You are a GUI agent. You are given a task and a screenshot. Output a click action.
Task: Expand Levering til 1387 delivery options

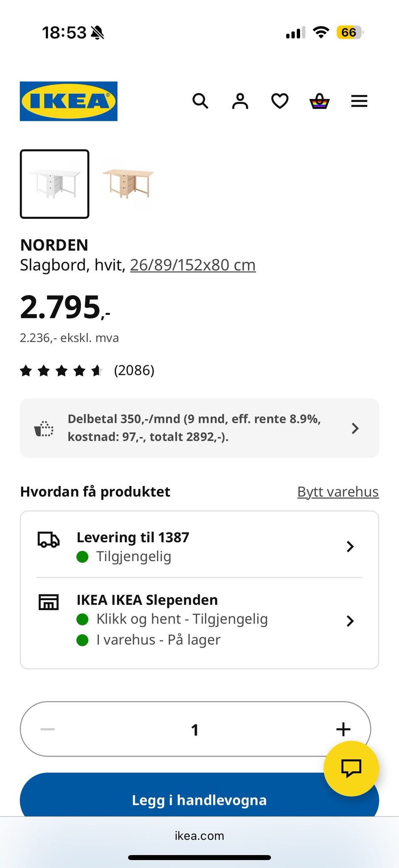point(350,547)
